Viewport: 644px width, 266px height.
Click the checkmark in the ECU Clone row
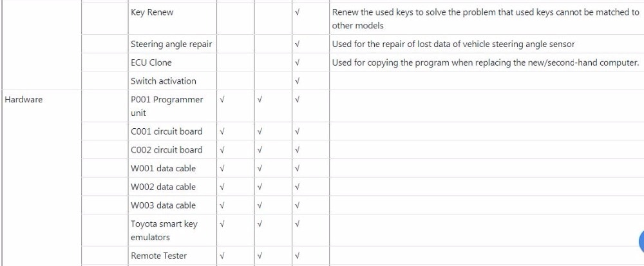[298, 63]
